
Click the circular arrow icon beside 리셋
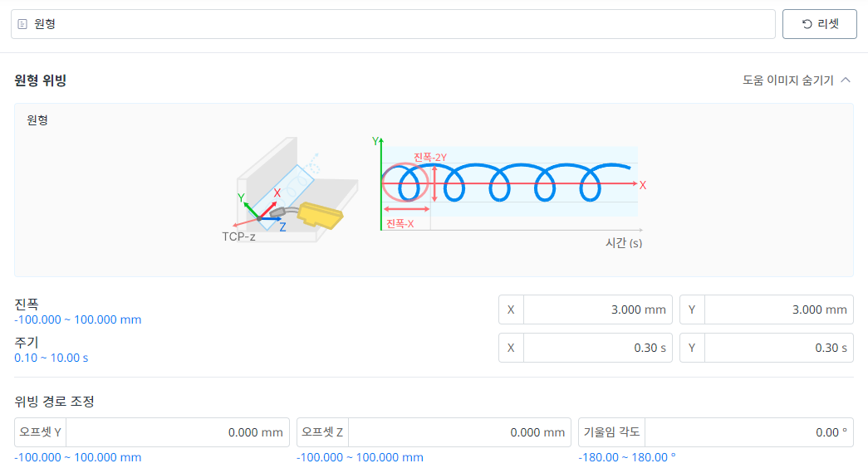tap(807, 24)
